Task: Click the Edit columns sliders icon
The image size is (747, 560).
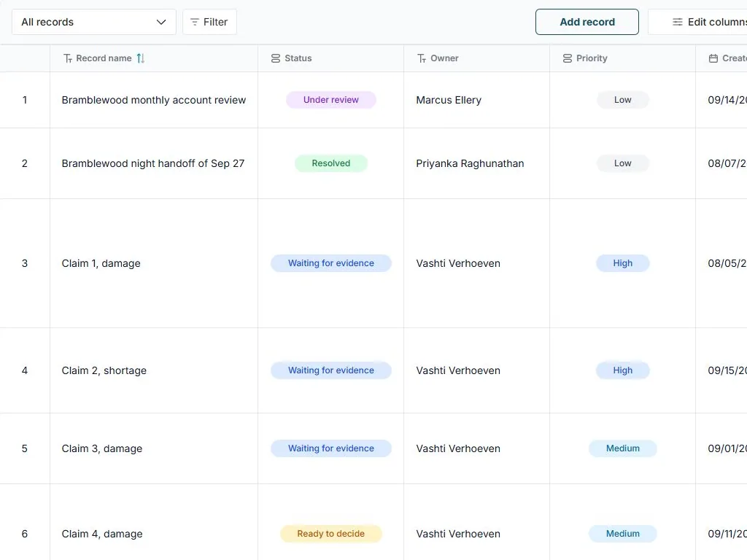Action: [x=678, y=22]
